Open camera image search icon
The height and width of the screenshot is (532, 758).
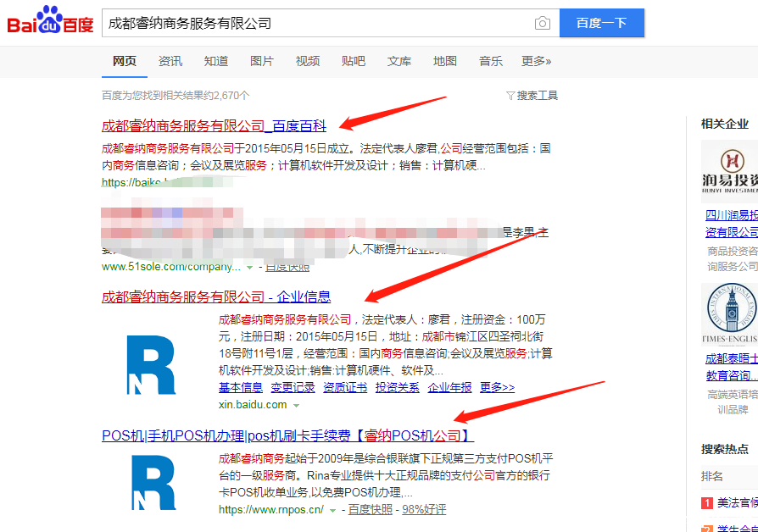click(542, 23)
